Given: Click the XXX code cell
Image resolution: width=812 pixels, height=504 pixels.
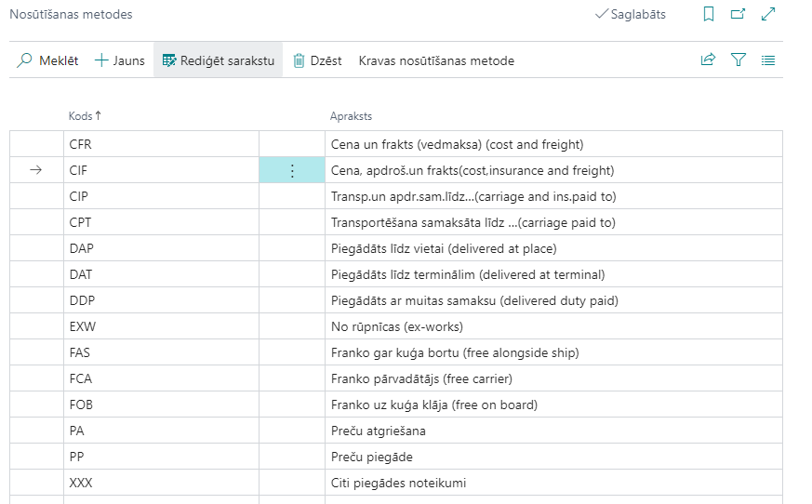Looking at the screenshot, I should click(81, 484).
